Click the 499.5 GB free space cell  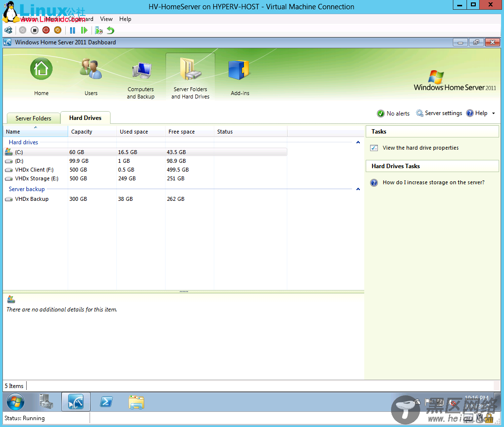click(178, 170)
